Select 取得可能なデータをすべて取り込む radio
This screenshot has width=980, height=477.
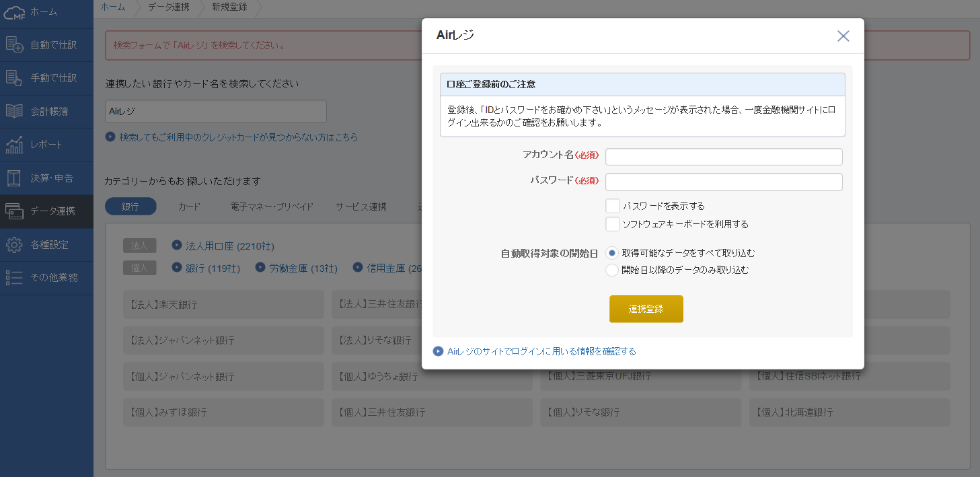(612, 253)
